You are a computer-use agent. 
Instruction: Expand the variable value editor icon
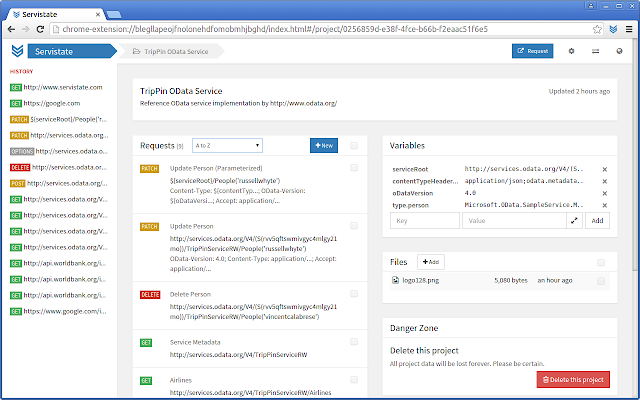(574, 220)
